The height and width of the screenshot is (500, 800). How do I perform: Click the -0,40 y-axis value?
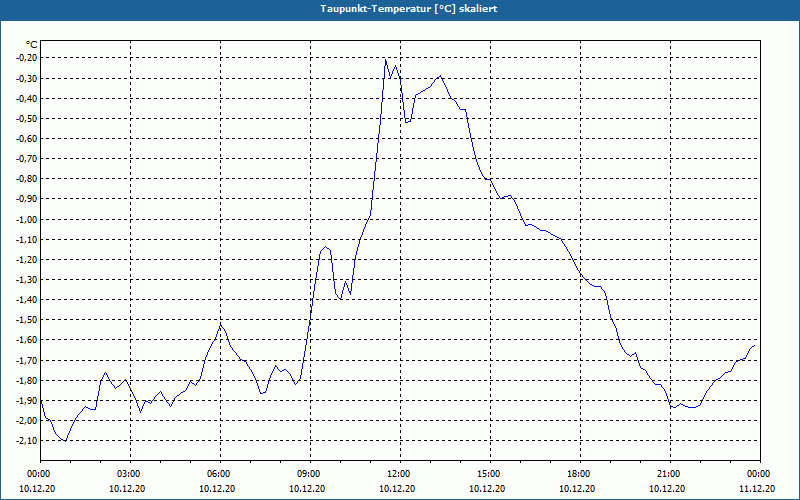(27, 98)
